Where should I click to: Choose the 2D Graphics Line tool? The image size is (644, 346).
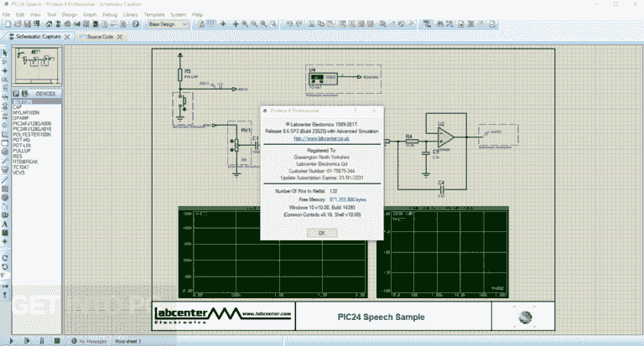click(x=5, y=180)
